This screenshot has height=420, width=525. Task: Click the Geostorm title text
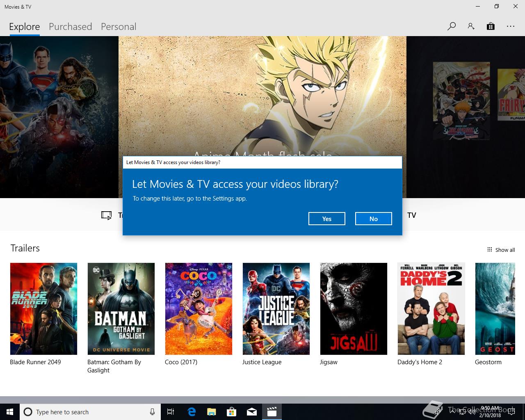coord(488,362)
